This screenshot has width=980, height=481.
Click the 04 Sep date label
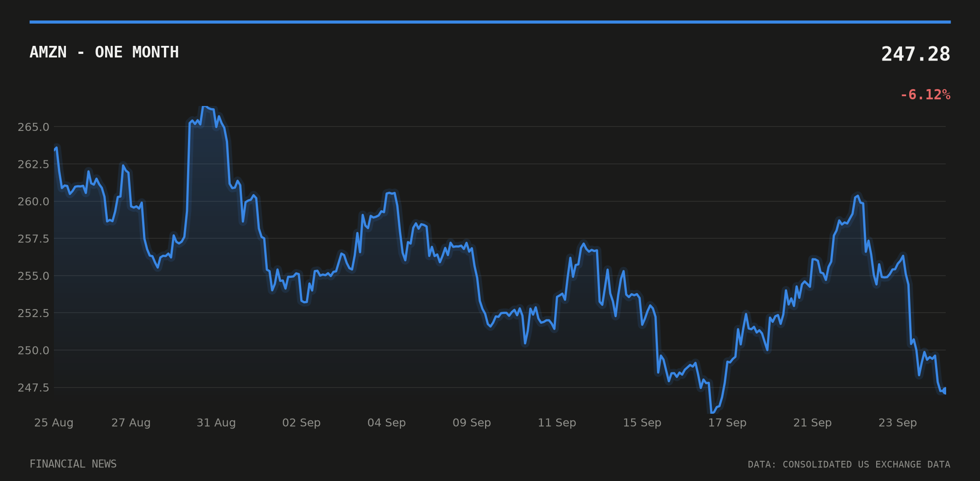point(387,423)
